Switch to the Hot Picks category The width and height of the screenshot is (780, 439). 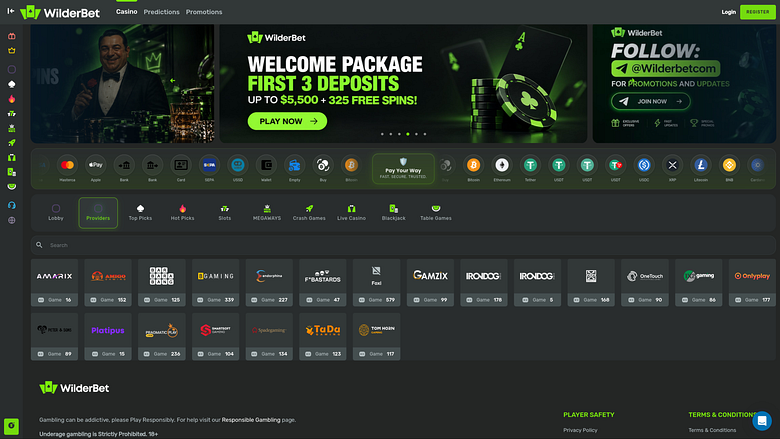coord(183,213)
